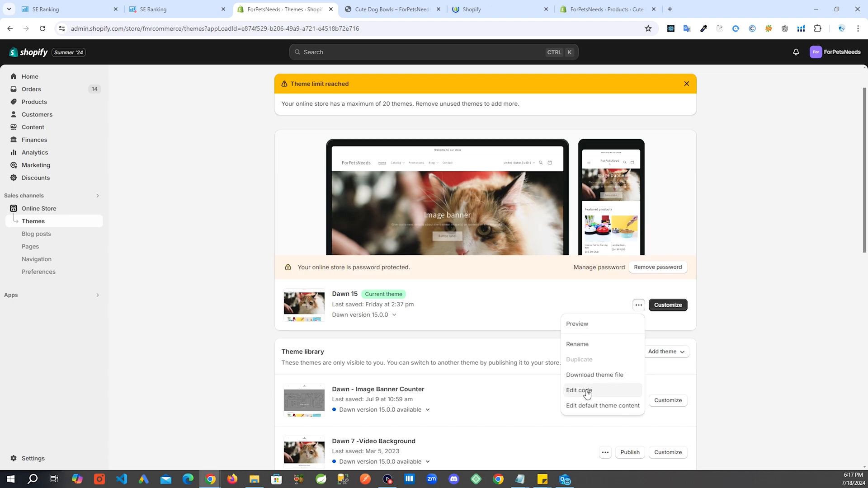Open Zoom from taskbar
Viewport: 868px width, 488px height.
click(432, 479)
